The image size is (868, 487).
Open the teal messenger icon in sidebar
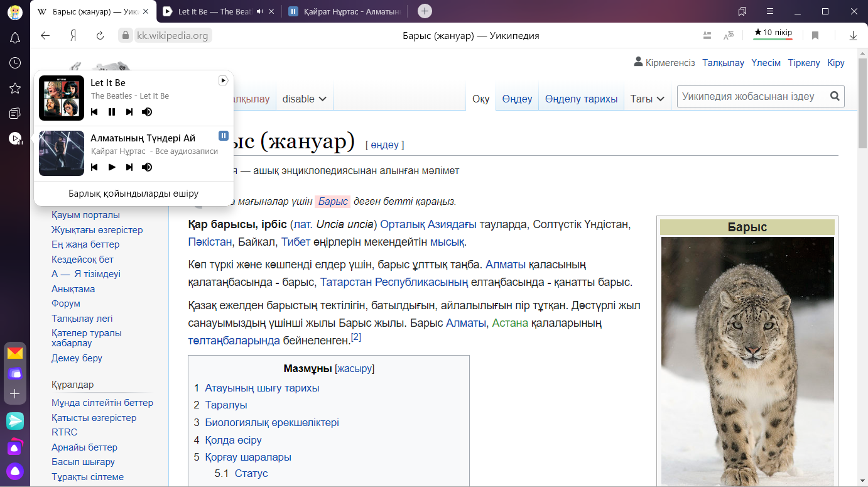tap(15, 420)
